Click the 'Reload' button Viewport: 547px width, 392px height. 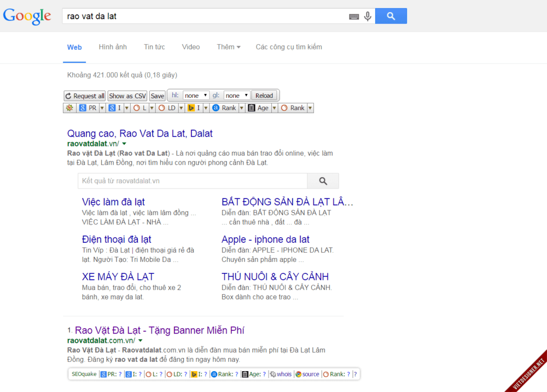pyautogui.click(x=264, y=96)
